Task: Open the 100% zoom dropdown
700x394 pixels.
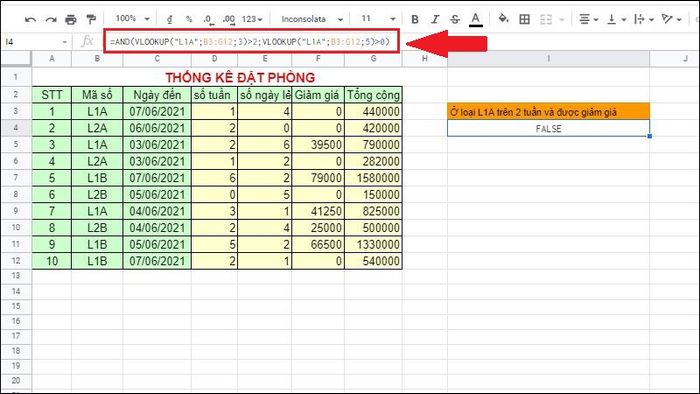Action: click(x=132, y=19)
